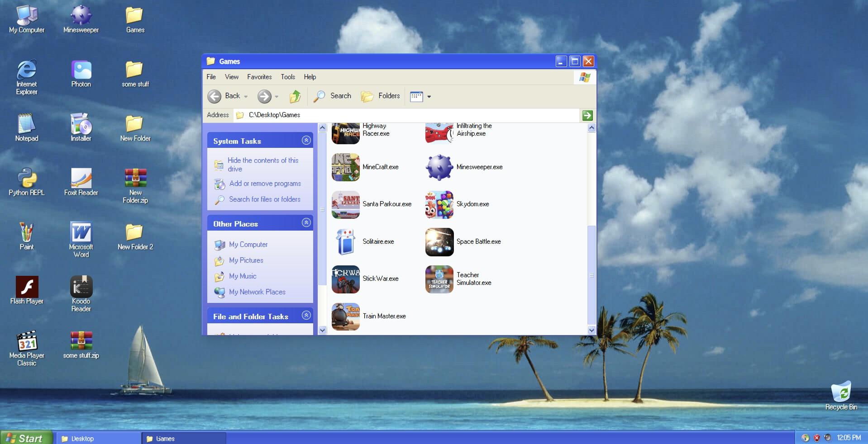868x444 pixels.
Task: Click the address bar path field
Action: [406, 115]
